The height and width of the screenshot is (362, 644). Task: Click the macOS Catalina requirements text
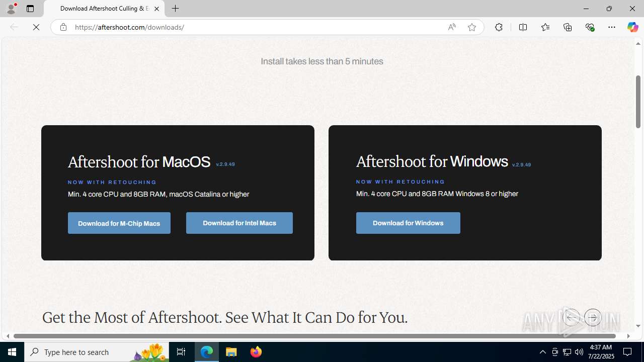click(158, 194)
